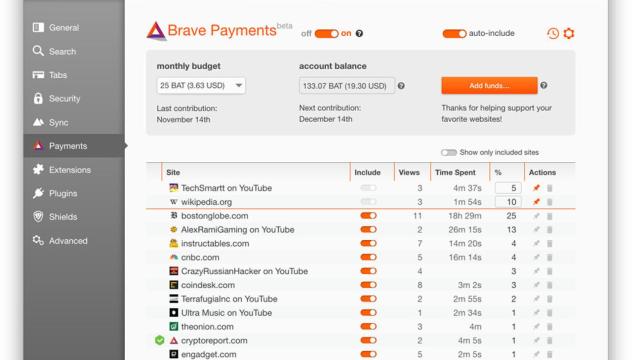Pin bostonglobe.com percentage
The height and width of the screenshot is (360, 640).
coord(536,216)
